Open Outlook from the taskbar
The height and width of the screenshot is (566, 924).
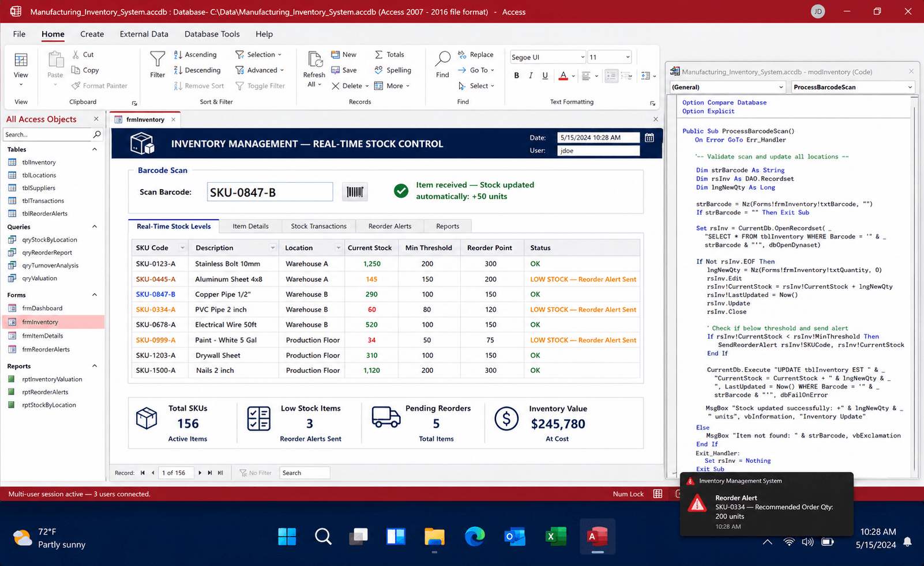pyautogui.click(x=514, y=537)
